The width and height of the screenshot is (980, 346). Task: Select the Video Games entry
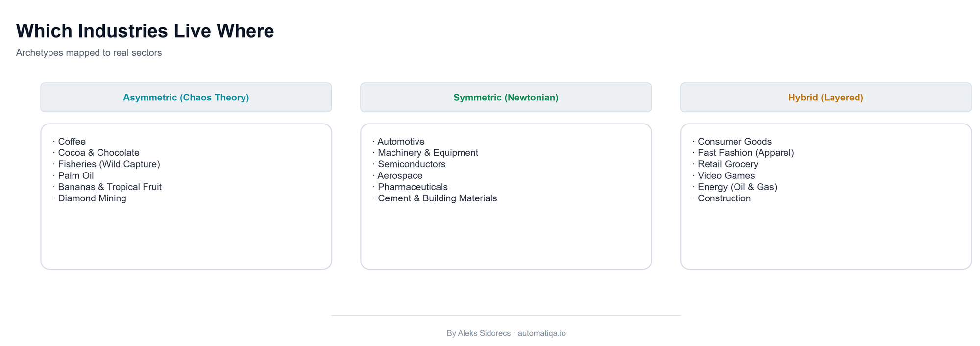pos(726,175)
